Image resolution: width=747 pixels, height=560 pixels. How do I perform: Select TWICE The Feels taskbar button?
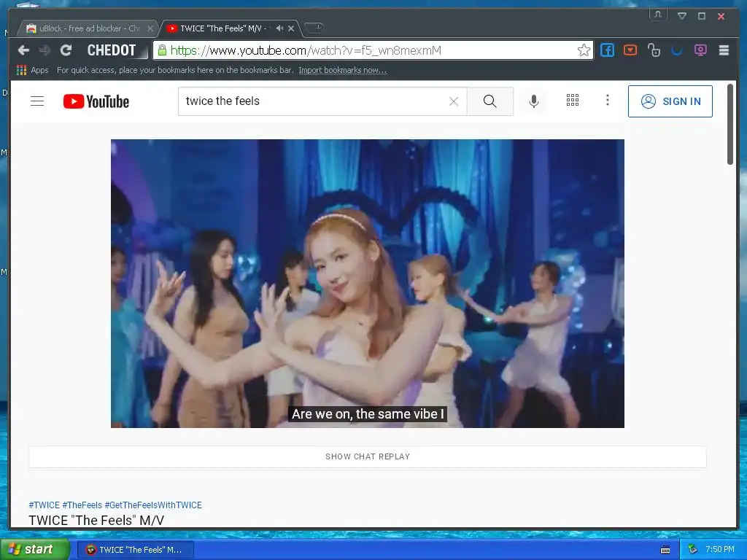pyautogui.click(x=136, y=550)
